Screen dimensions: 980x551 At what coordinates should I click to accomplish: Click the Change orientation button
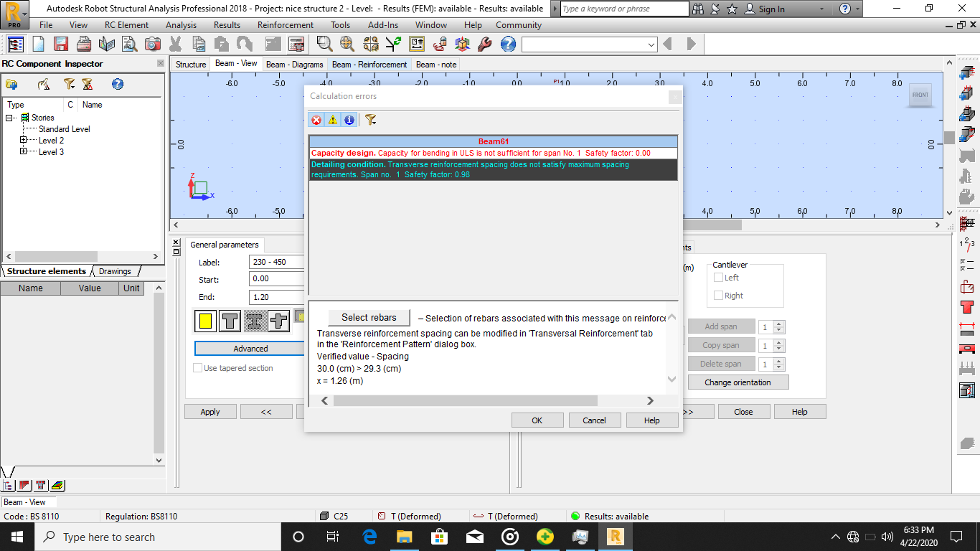pyautogui.click(x=738, y=382)
